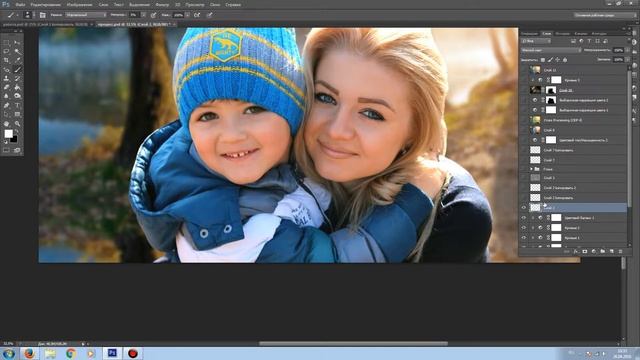Click the create new group folder icon
Viewport: 640px width, 360px height.
602,251
